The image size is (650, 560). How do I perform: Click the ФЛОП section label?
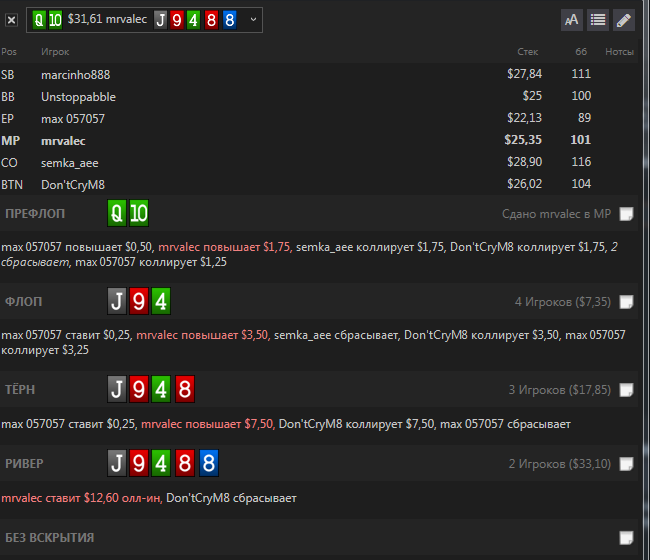point(24,302)
